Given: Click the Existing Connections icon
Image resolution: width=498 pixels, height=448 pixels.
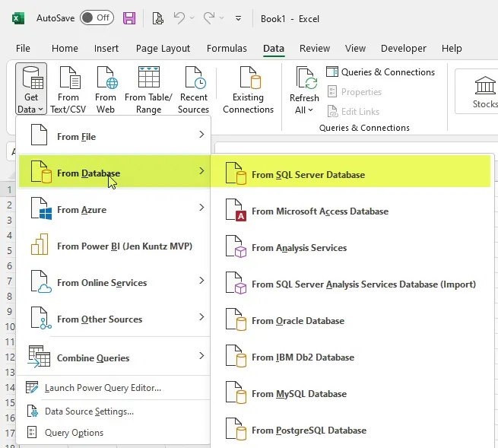Looking at the screenshot, I should click(248, 78).
